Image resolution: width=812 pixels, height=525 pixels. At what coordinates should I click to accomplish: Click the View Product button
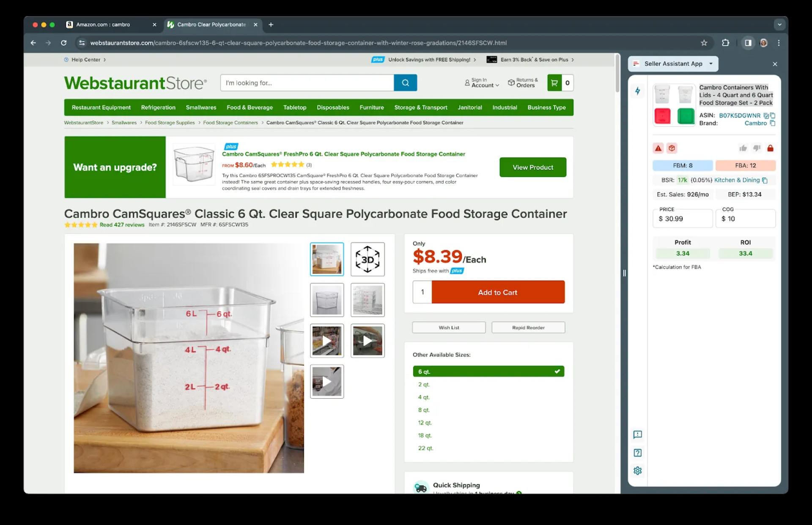[532, 167]
